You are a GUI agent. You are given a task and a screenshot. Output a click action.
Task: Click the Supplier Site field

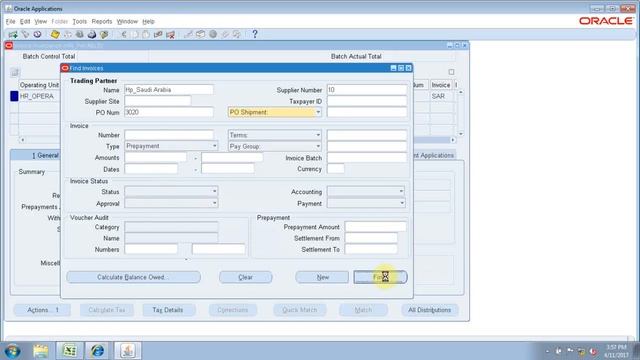click(158, 101)
